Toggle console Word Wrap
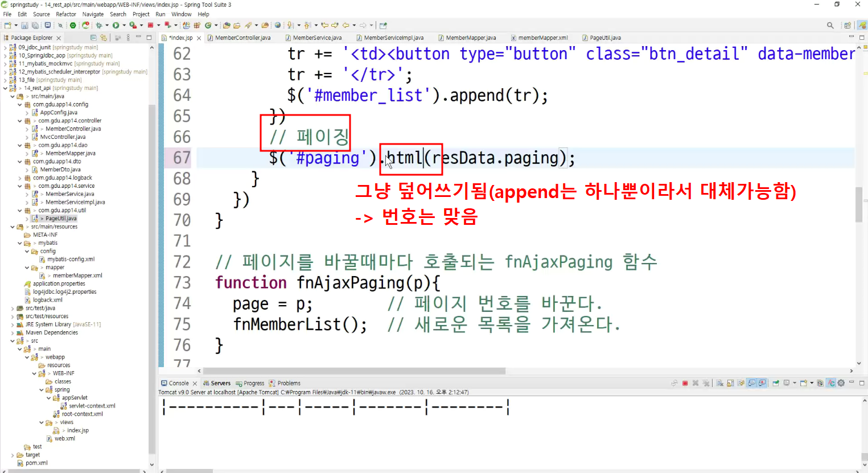The width and height of the screenshot is (868, 473). (x=741, y=383)
